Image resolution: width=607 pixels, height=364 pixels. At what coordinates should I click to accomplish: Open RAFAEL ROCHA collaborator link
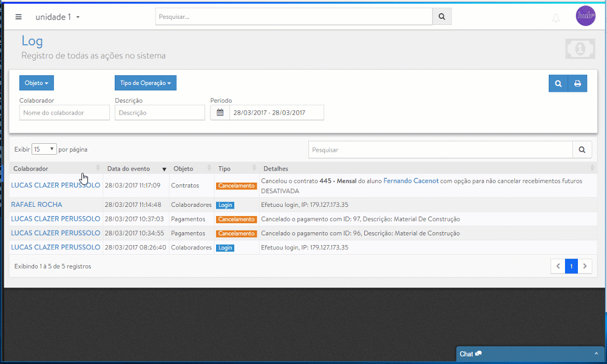[x=36, y=204]
